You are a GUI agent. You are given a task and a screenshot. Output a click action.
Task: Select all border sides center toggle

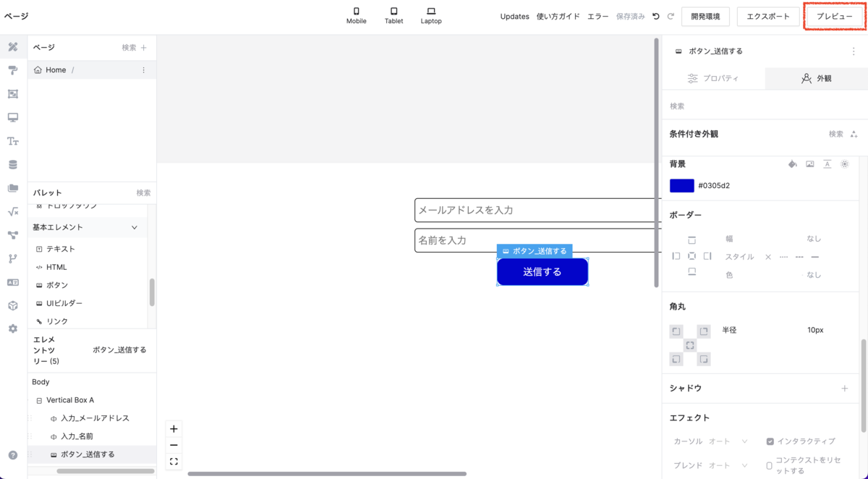(692, 256)
